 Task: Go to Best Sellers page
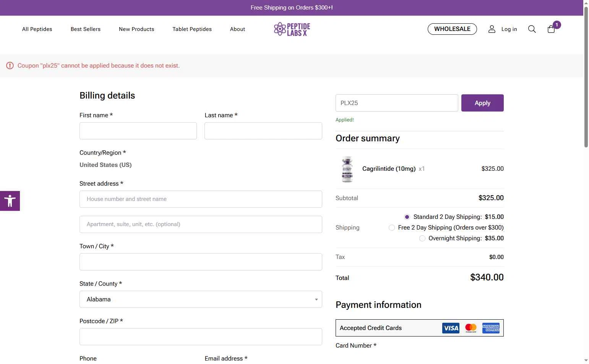86,29
